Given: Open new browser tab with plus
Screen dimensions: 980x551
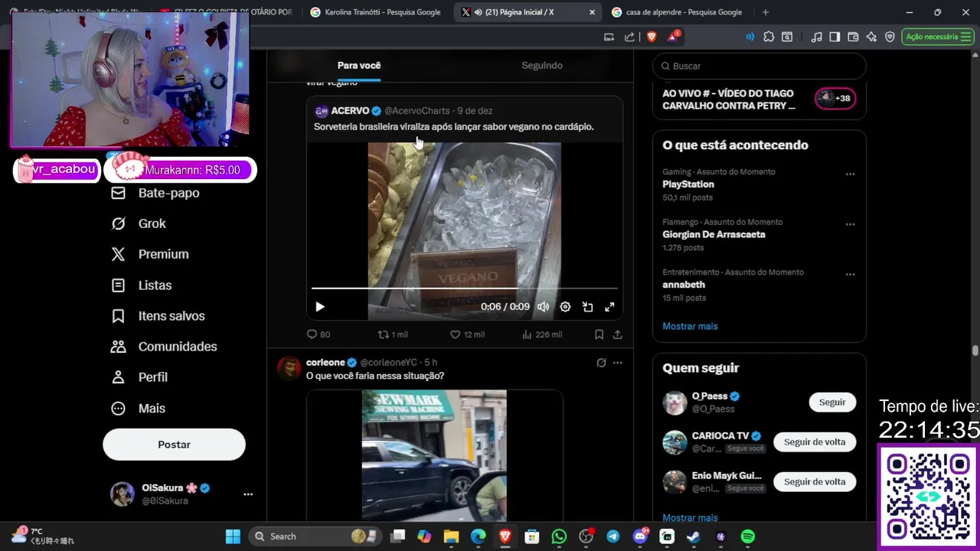Looking at the screenshot, I should click(x=765, y=12).
